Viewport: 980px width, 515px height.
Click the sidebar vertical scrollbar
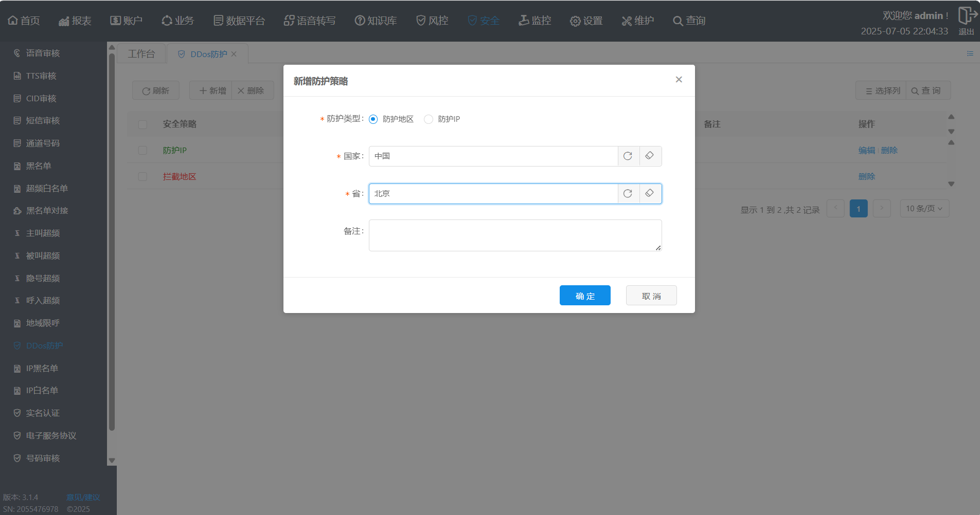click(x=112, y=242)
